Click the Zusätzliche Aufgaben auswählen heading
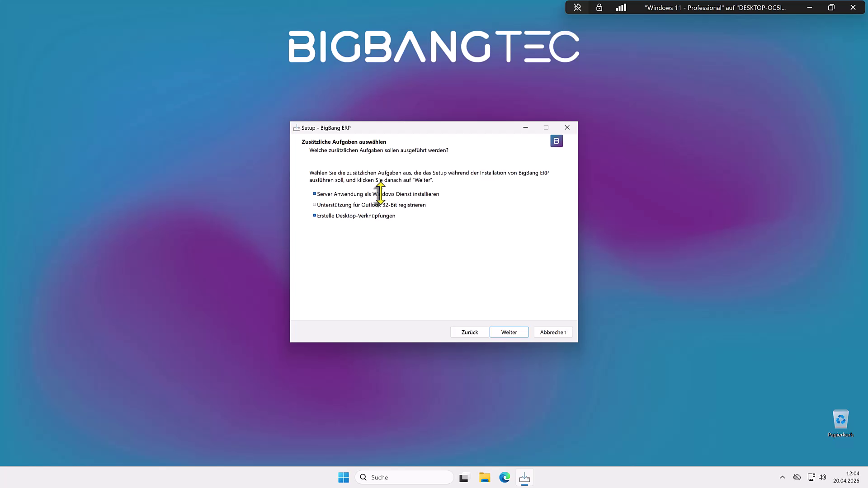The image size is (868, 488). pos(344,142)
